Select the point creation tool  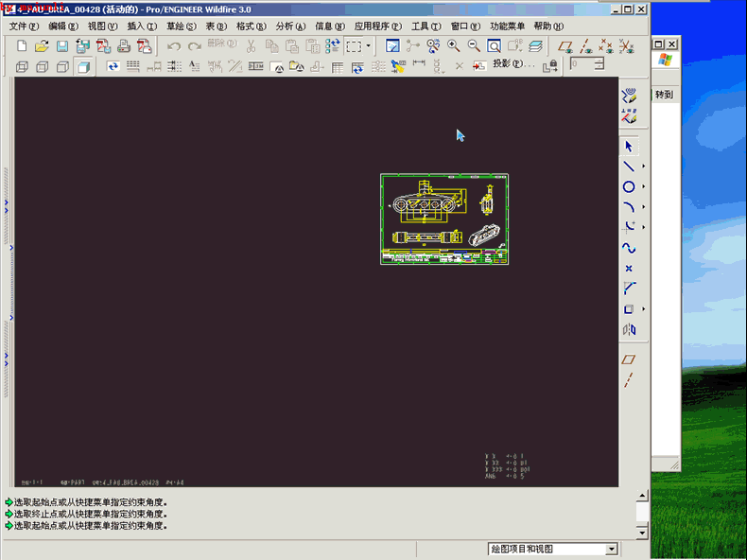[x=629, y=269]
